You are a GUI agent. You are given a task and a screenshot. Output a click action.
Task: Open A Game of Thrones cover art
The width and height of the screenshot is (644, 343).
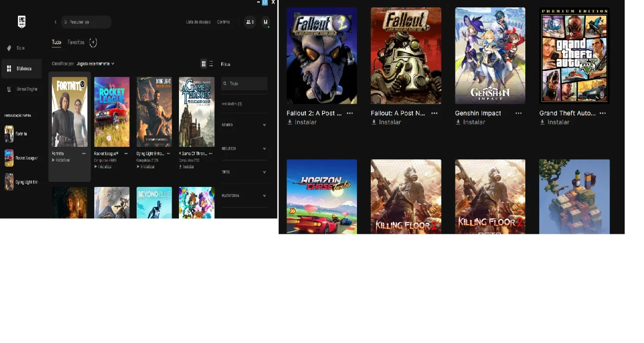(x=197, y=112)
